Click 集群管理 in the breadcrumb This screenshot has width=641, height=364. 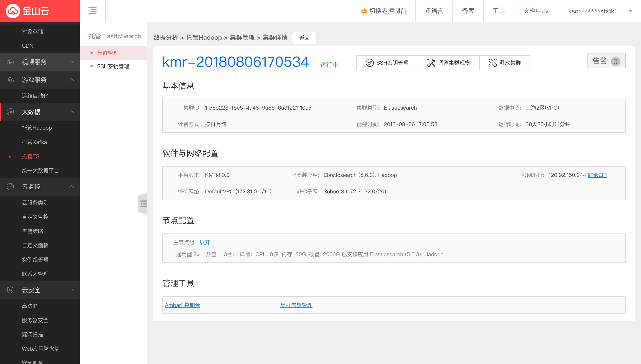pyautogui.click(x=242, y=37)
